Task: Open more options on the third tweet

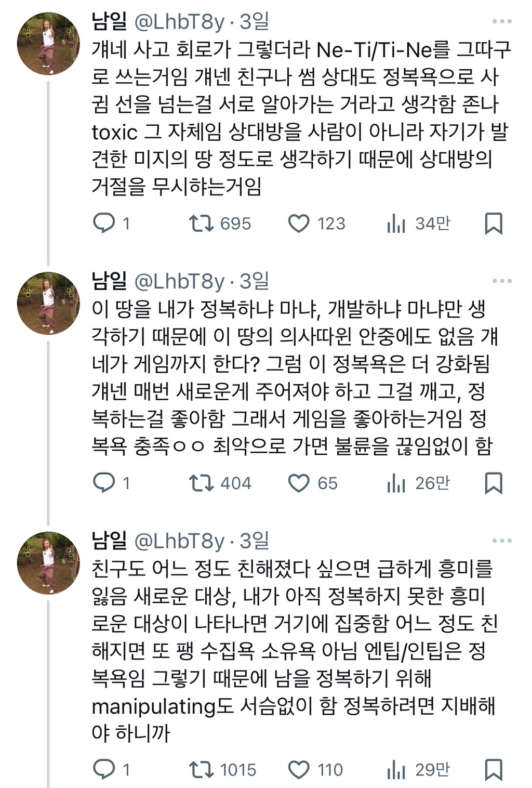Action: coord(502,541)
